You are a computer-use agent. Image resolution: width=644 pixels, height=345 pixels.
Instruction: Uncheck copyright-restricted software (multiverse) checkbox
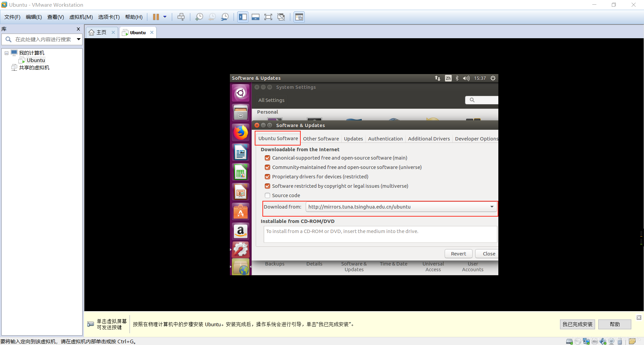267,186
